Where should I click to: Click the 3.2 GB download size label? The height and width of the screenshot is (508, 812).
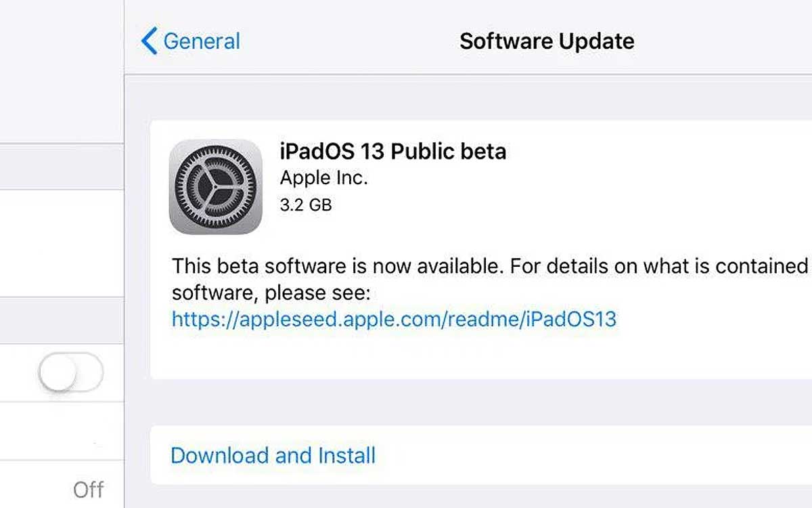coord(306,205)
